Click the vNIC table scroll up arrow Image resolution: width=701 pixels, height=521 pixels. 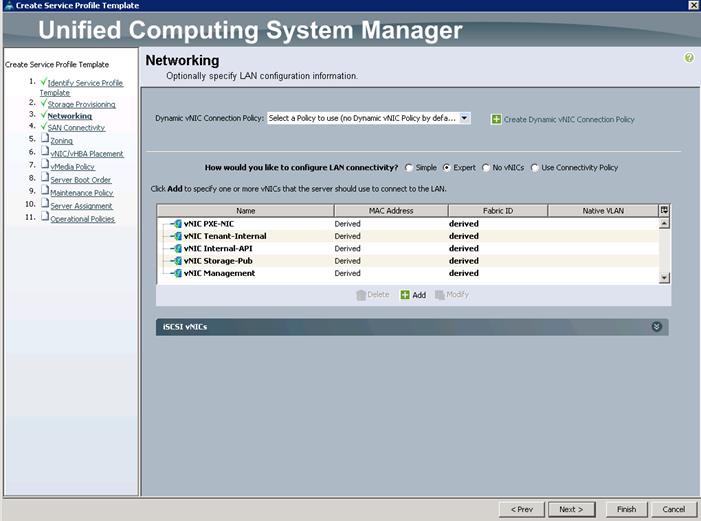coord(664,223)
